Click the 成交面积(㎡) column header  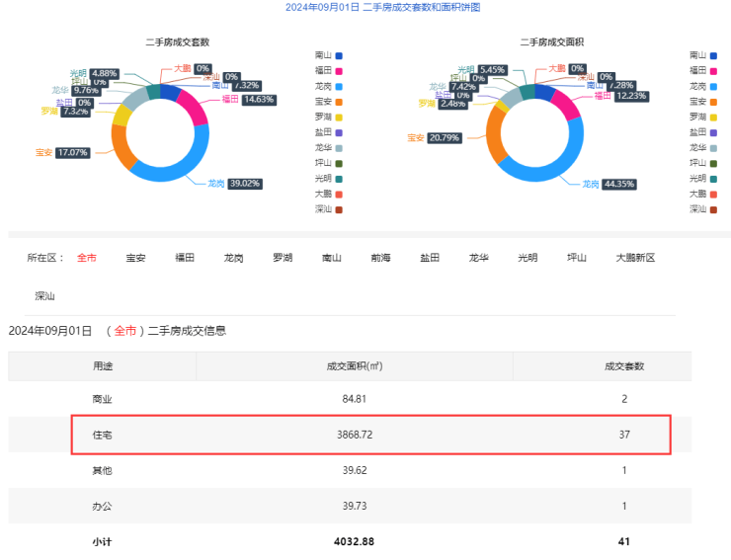coord(355,365)
